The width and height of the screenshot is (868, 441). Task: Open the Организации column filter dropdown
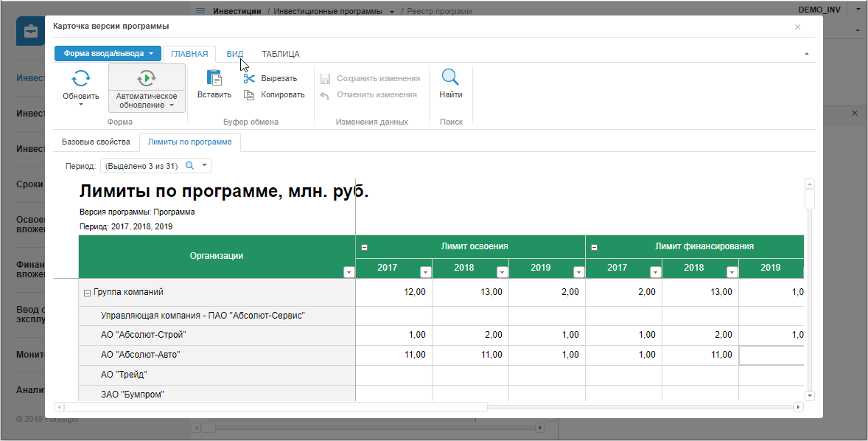click(x=349, y=272)
